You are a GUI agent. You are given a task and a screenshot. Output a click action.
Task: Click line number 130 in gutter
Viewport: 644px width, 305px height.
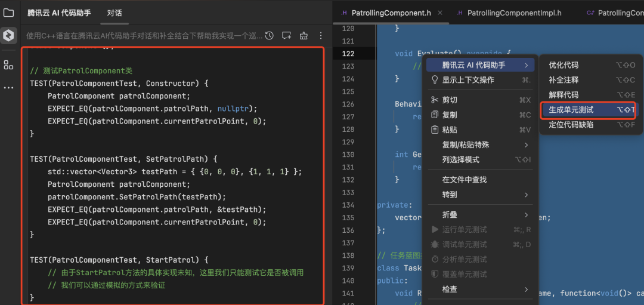348,155
